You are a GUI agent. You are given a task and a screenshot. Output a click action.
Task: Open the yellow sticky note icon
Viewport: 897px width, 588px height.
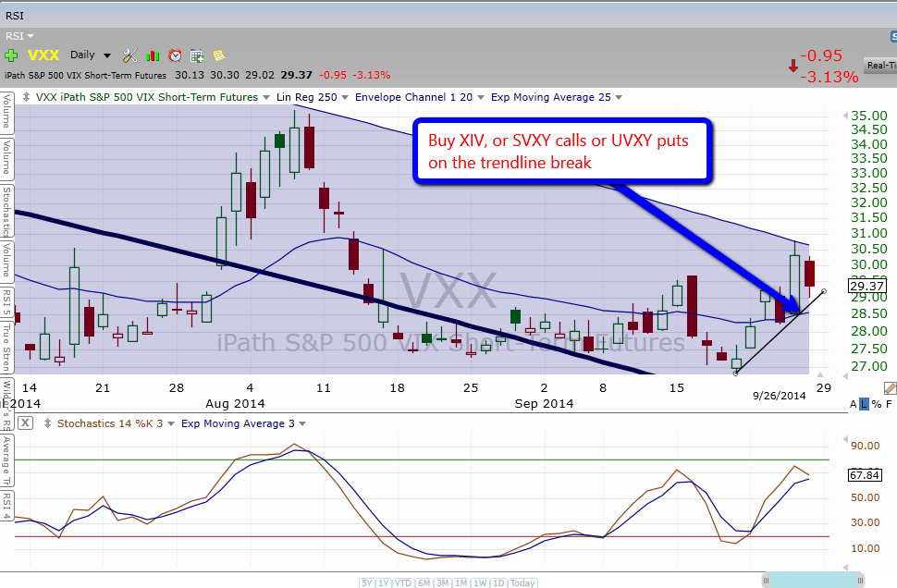pyautogui.click(x=219, y=55)
